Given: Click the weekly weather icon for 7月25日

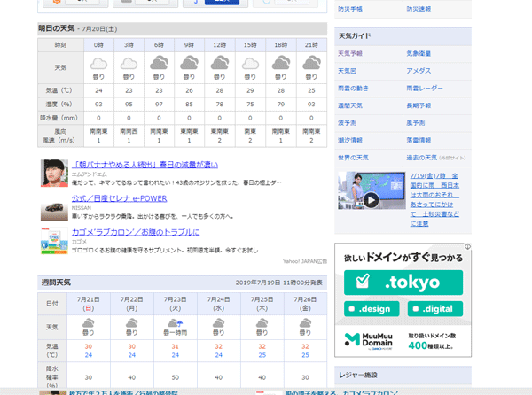Looking at the screenshot, I should 262,323.
